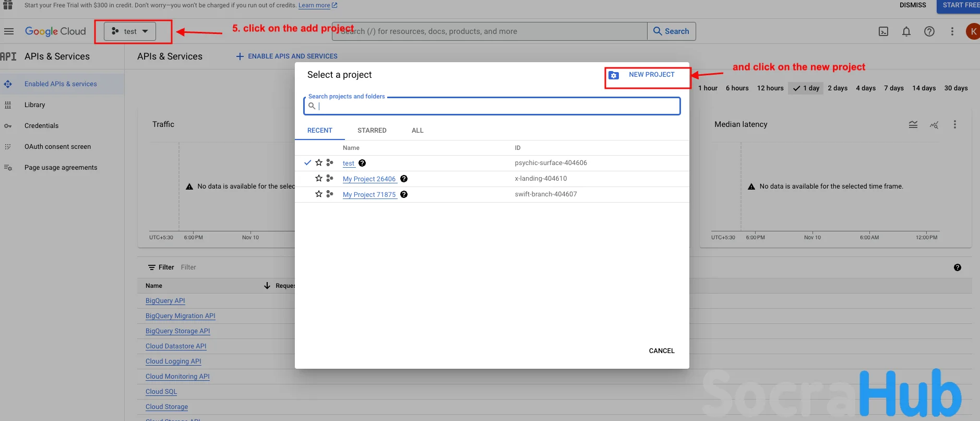Click help icon next to My Project 26406

[x=404, y=179]
